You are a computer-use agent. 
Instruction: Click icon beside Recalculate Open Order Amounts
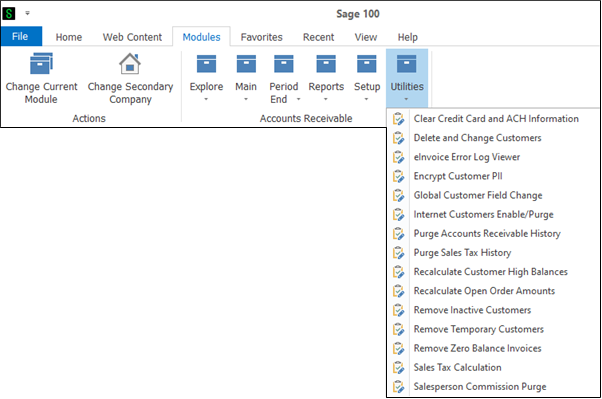pyautogui.click(x=399, y=291)
